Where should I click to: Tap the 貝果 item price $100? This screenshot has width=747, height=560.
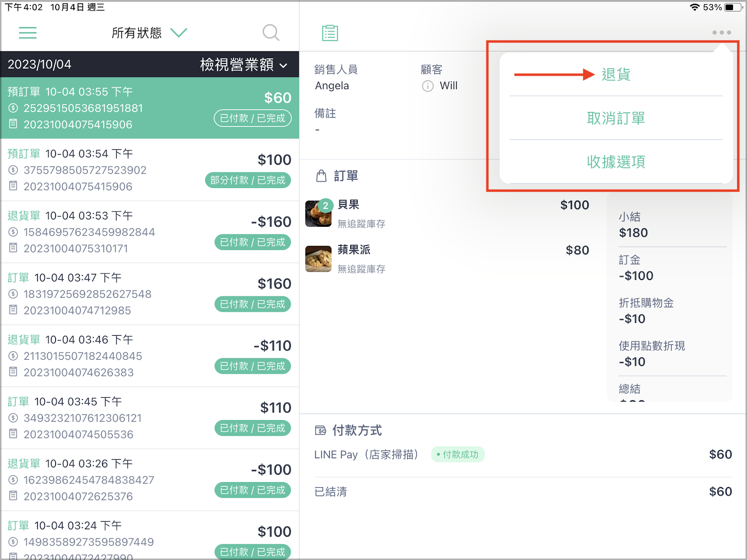pyautogui.click(x=575, y=205)
